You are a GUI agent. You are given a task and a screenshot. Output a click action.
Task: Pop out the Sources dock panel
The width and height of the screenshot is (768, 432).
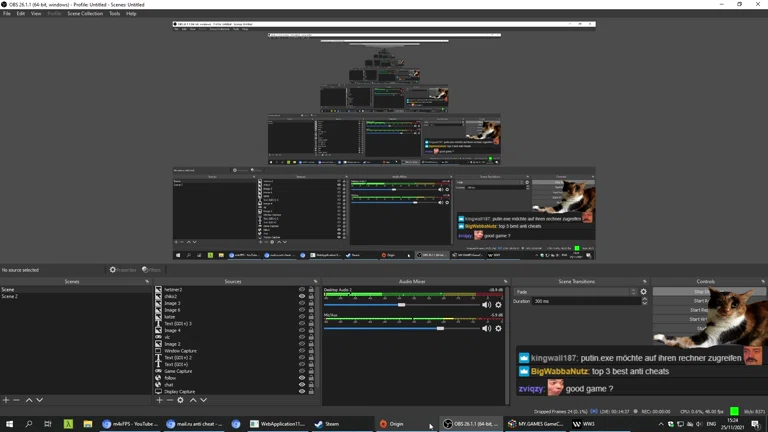pos(314,282)
